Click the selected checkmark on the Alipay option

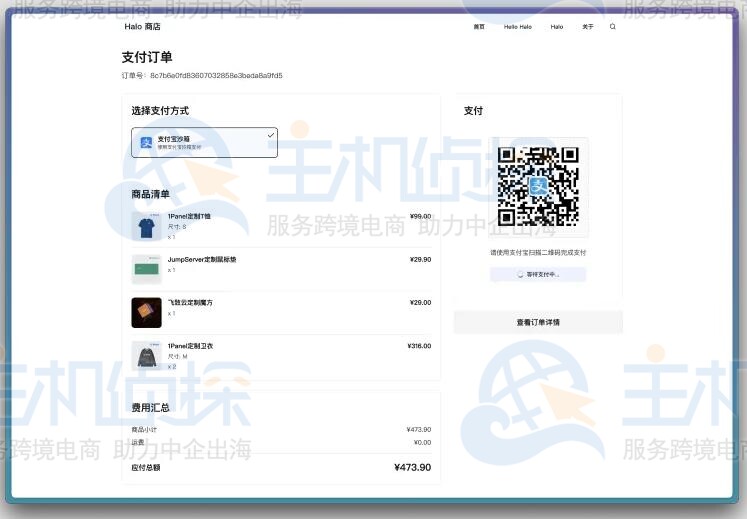[x=271, y=135]
